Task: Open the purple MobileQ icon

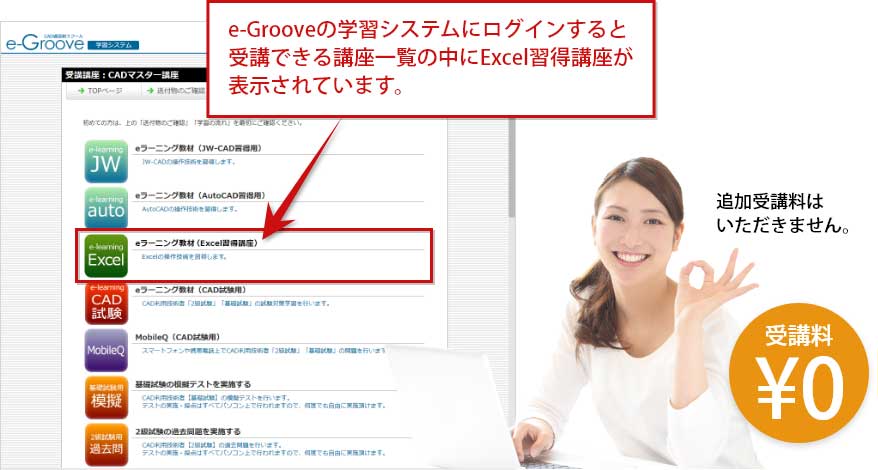Action: (x=106, y=351)
